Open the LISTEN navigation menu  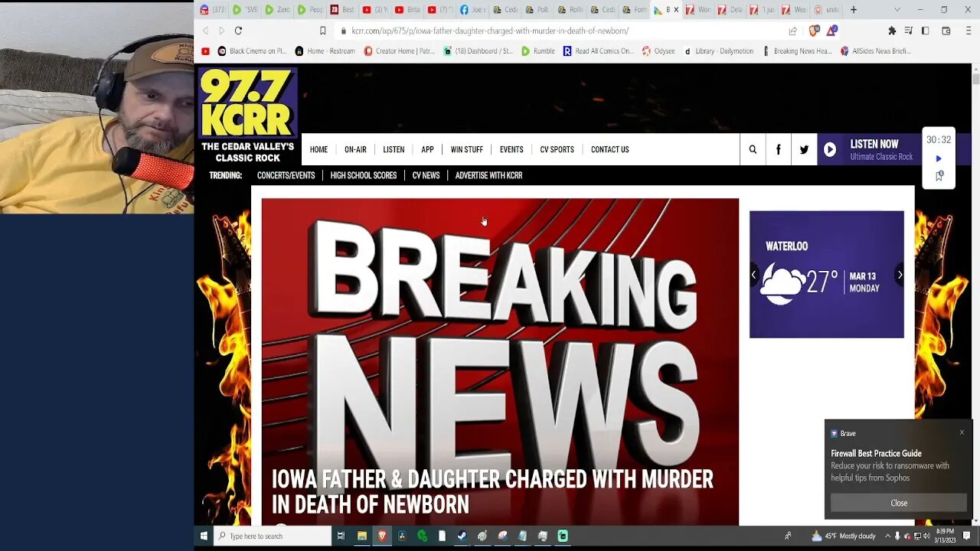(394, 149)
